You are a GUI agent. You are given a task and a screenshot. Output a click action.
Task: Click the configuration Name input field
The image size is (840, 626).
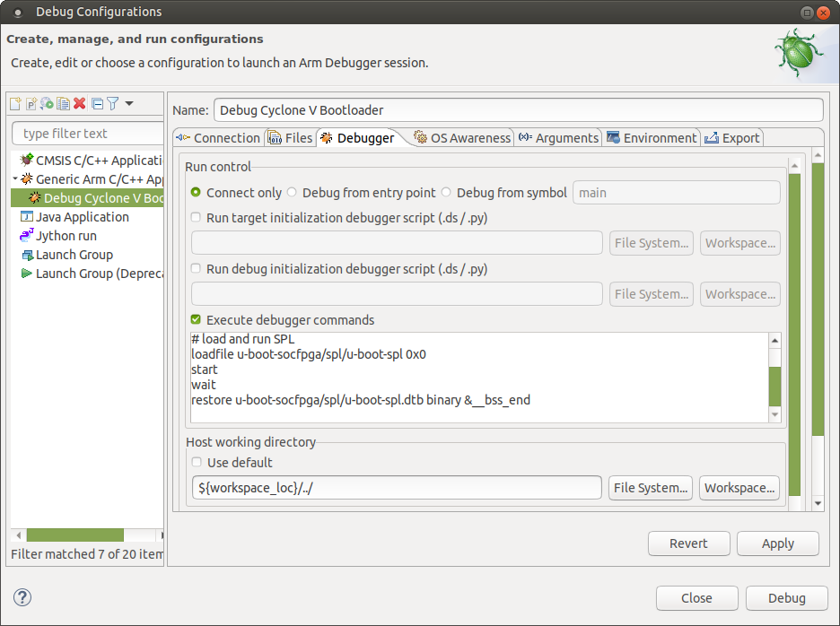pos(518,110)
